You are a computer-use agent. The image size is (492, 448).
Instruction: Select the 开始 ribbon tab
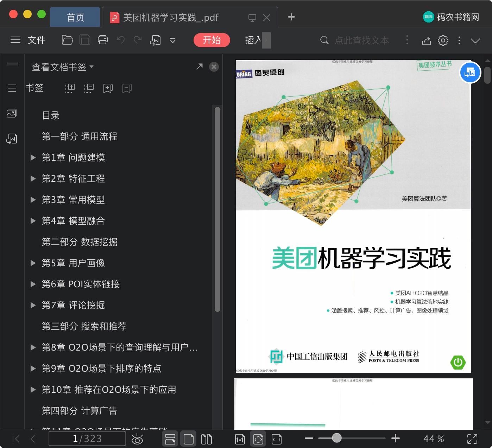click(212, 40)
